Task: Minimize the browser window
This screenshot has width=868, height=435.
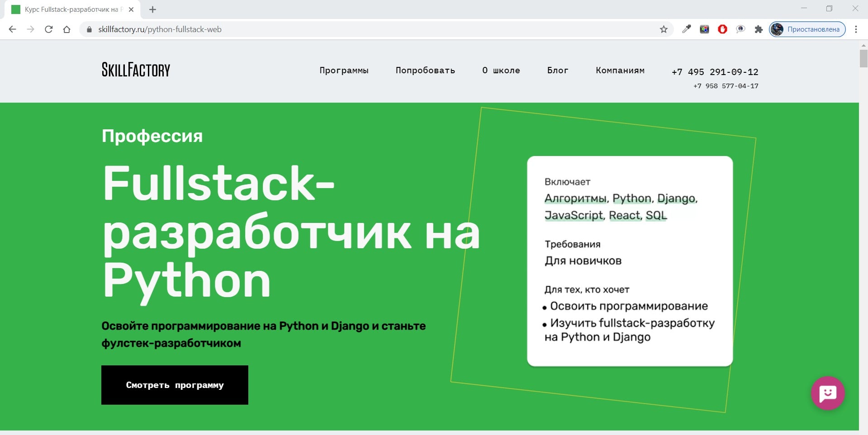Action: pyautogui.click(x=804, y=9)
